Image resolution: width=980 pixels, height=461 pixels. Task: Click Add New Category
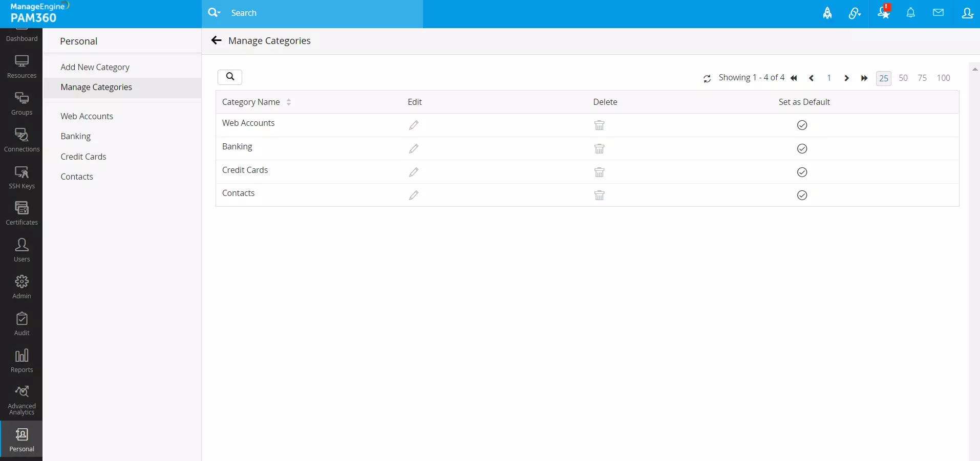95,67
